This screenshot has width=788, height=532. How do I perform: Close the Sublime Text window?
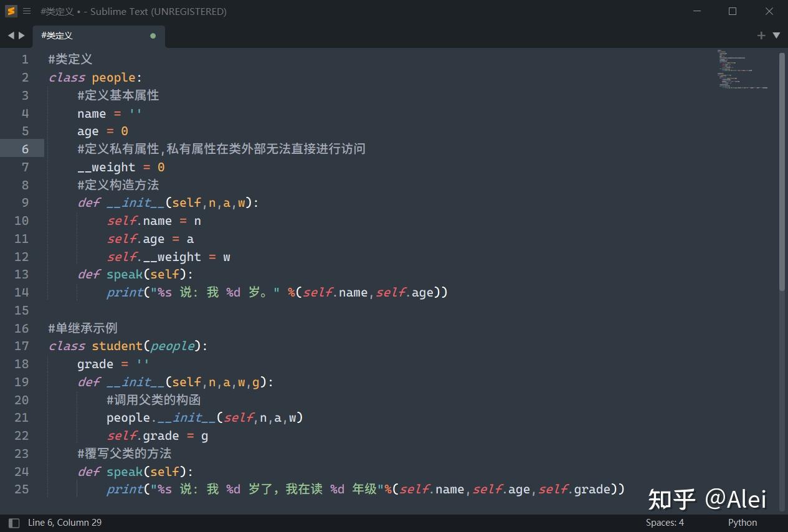pyautogui.click(x=769, y=11)
